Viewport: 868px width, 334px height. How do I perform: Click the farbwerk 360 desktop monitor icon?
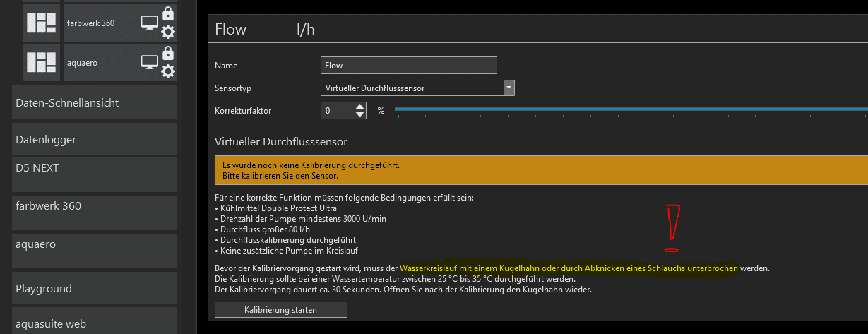pos(149,23)
